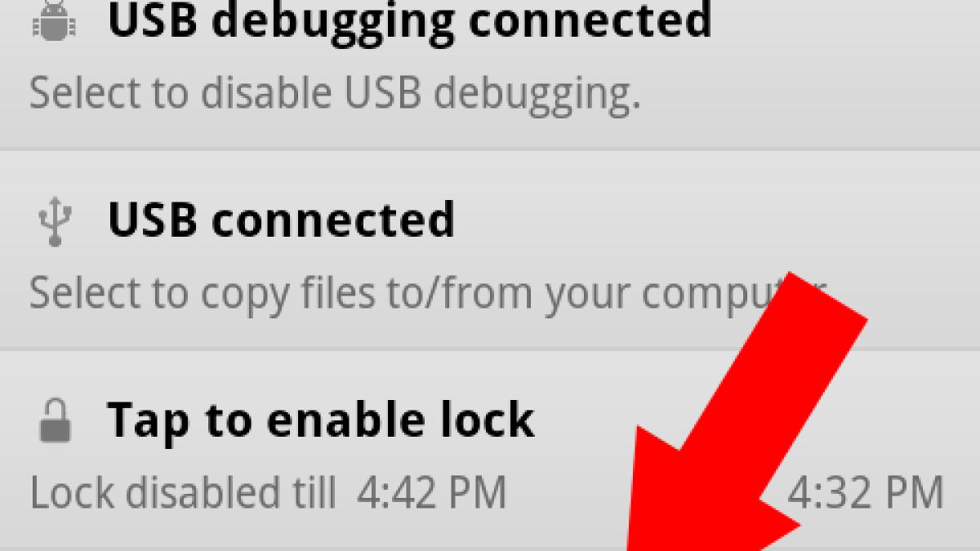Click divider above the lock notification
The height and width of the screenshot is (551, 980).
(490, 349)
